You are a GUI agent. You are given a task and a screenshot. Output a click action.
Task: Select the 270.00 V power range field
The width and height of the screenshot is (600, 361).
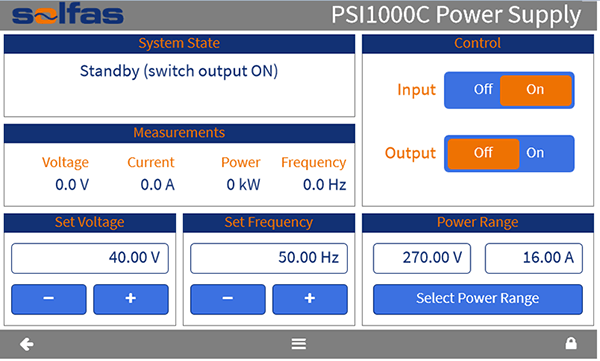422,258
